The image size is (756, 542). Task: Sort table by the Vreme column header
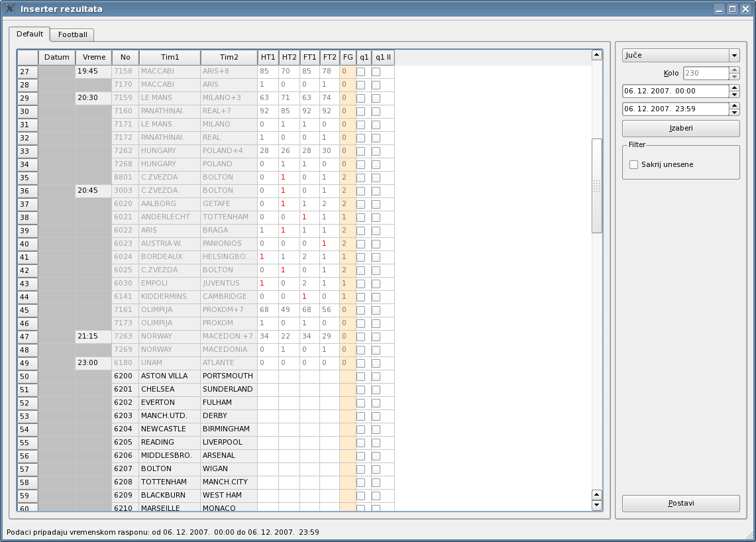point(93,58)
